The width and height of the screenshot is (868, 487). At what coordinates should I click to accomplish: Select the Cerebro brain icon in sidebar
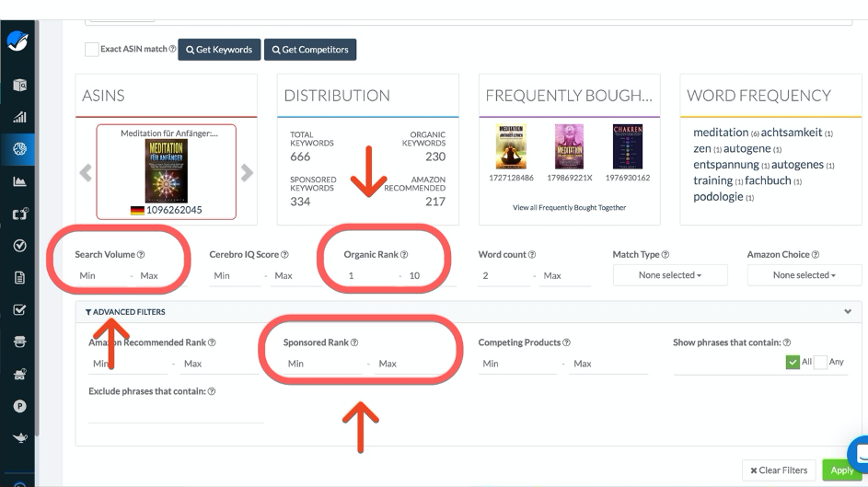tap(19, 149)
